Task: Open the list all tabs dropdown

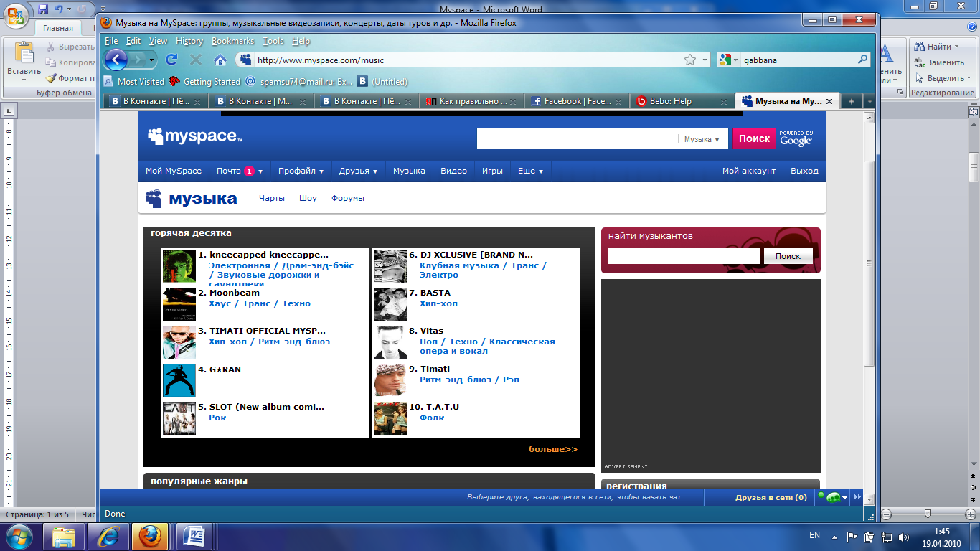Action: [870, 101]
